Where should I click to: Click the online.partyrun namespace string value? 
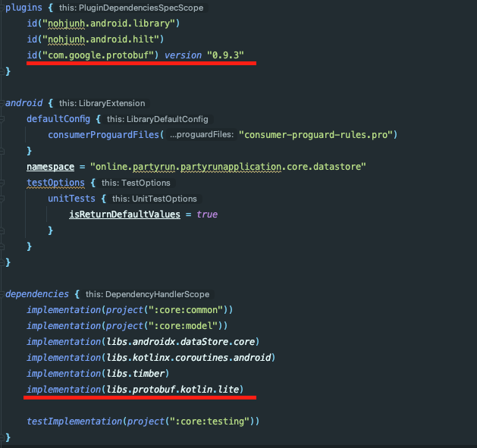coord(228,167)
